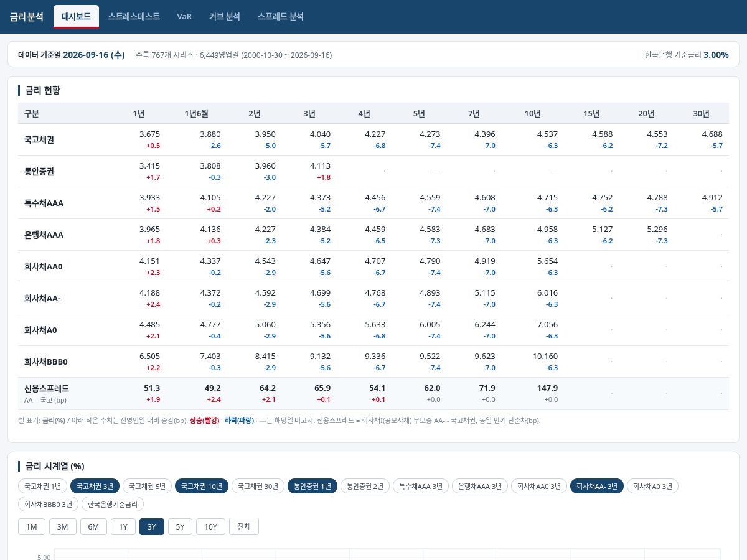This screenshot has width=747, height=560.
Task: Click the 은행채AAA row label
Action: point(44,235)
